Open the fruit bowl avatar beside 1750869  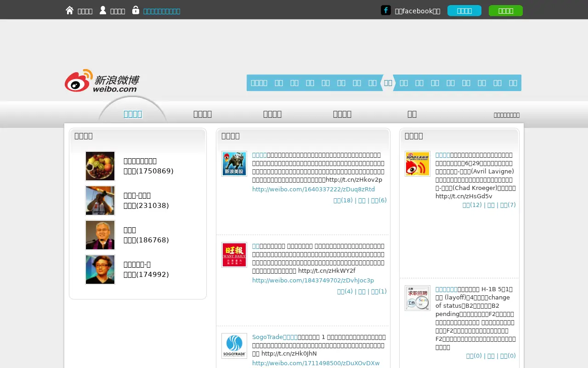point(100,166)
